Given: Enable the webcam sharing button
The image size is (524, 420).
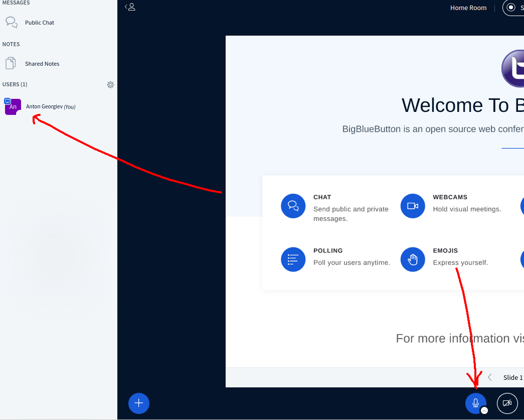Looking at the screenshot, I should click(507, 403).
